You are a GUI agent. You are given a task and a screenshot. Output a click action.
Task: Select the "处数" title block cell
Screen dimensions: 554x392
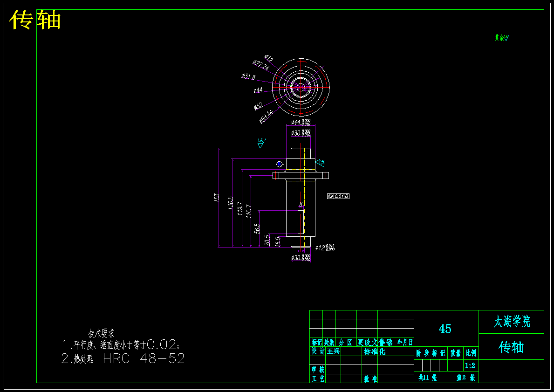(329, 342)
